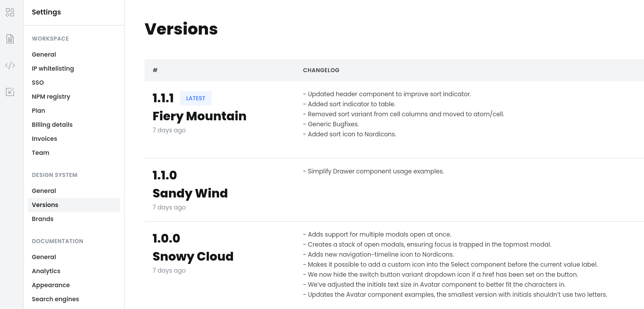Click the WORKSPACE section label
Image resolution: width=644 pixels, height=309 pixels.
point(50,39)
